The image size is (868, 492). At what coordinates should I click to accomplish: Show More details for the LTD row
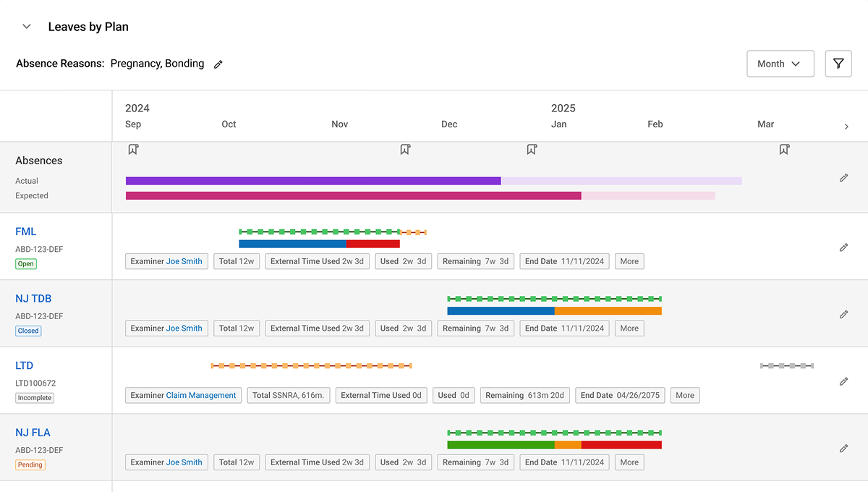(684, 395)
